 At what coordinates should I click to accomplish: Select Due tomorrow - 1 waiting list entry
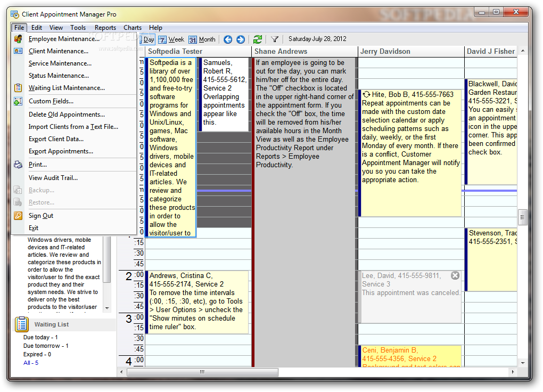click(46, 346)
